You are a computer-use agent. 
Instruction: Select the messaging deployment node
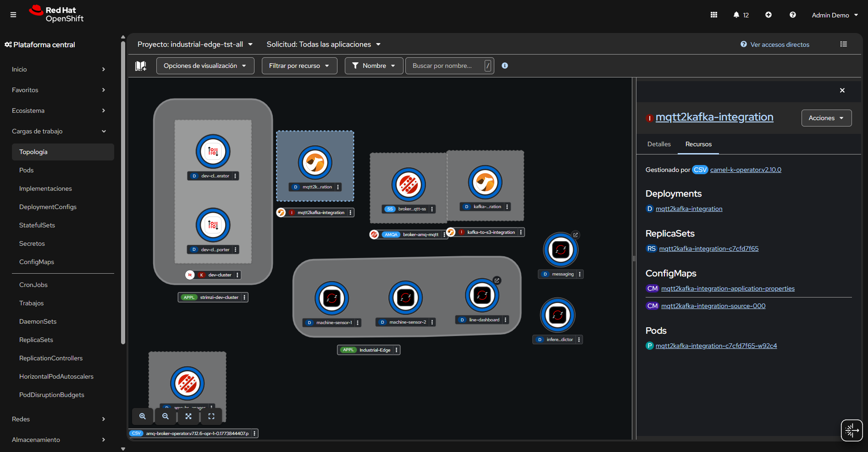pos(560,250)
